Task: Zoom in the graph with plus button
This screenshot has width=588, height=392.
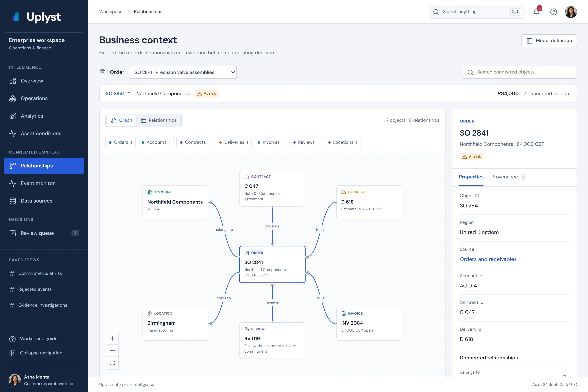Action: (112, 338)
